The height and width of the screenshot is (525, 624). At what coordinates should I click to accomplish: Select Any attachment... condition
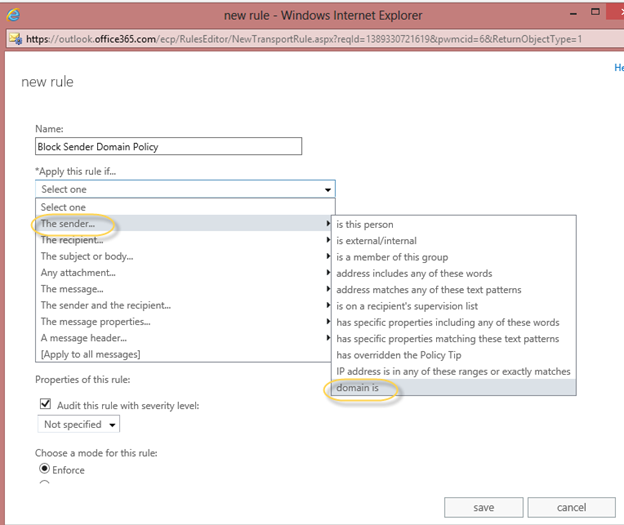coord(183,272)
